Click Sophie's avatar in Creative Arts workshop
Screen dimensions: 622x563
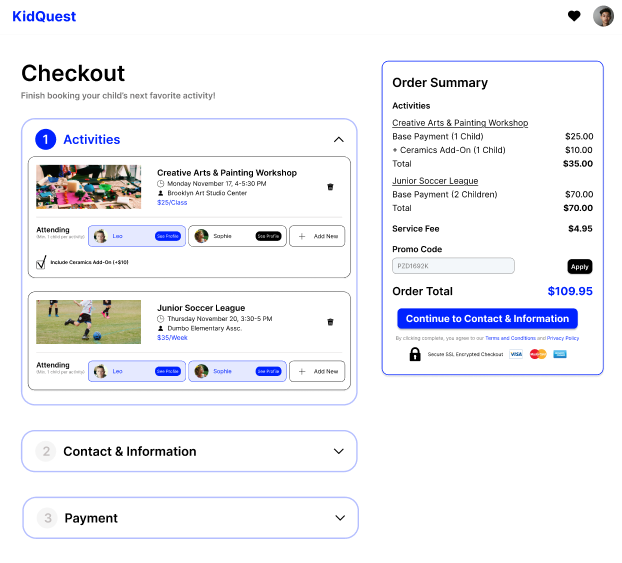point(202,236)
